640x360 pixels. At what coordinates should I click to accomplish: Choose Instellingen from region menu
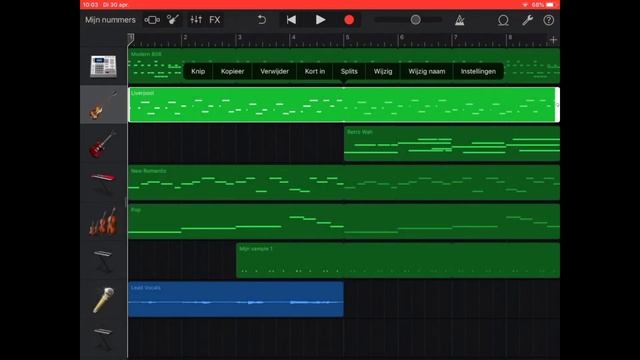[x=478, y=71]
